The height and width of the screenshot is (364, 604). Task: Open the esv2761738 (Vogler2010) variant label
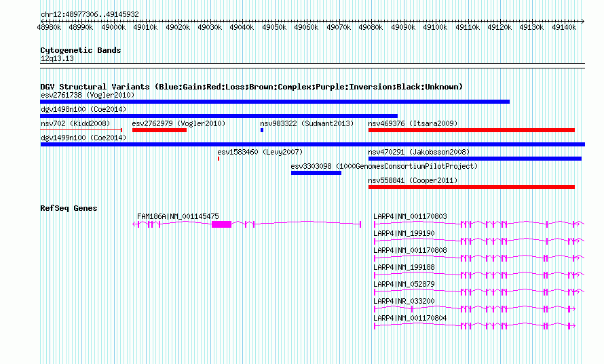[88, 95]
